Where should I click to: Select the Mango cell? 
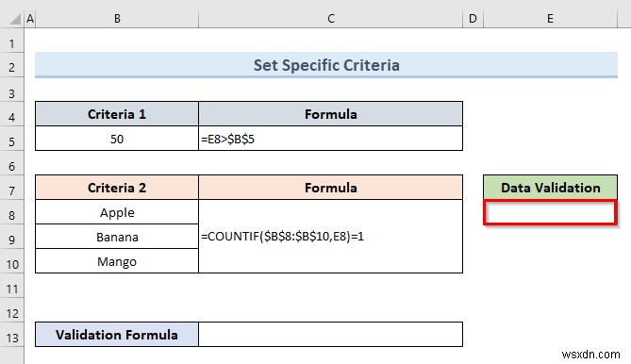(x=117, y=261)
